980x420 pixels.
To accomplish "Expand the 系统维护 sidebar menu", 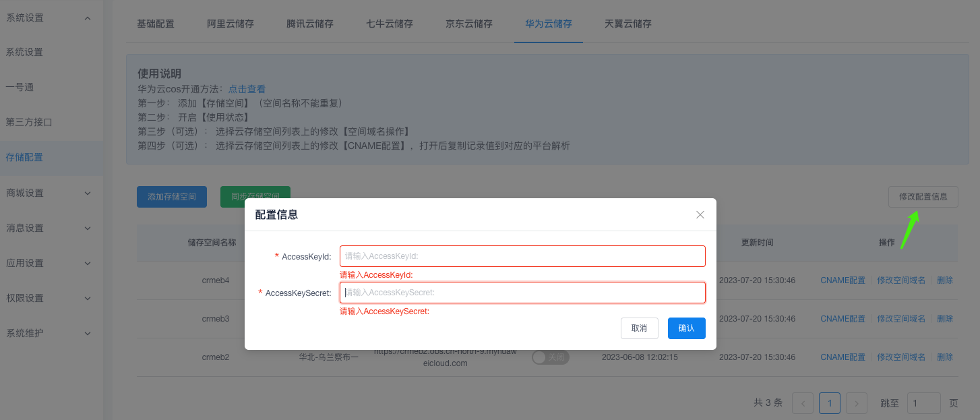I will (x=87, y=333).
